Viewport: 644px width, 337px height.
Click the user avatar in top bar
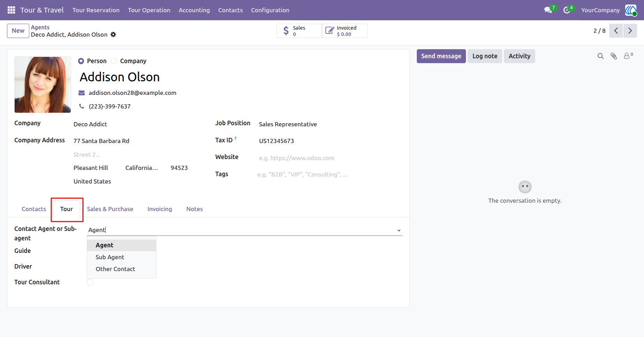click(631, 10)
